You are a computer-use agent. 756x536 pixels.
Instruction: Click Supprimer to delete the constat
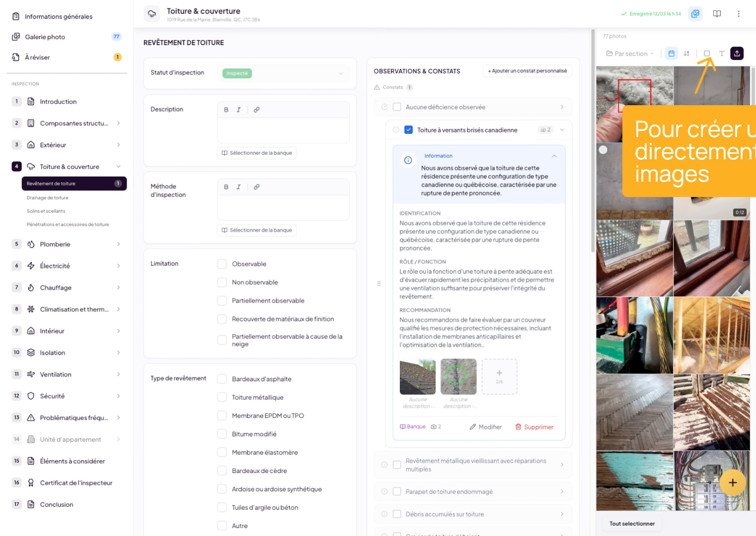point(534,427)
